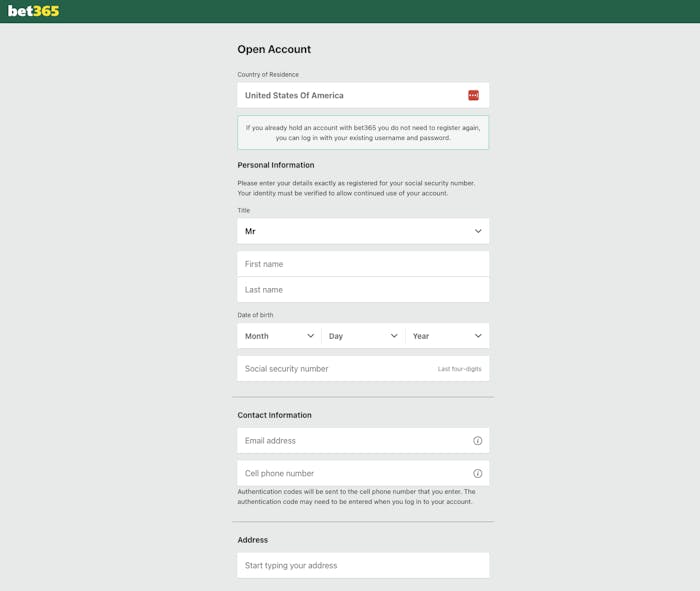Screen dimensions: 700x591
Task: Open the Country of Residence field
Action: pos(363,95)
